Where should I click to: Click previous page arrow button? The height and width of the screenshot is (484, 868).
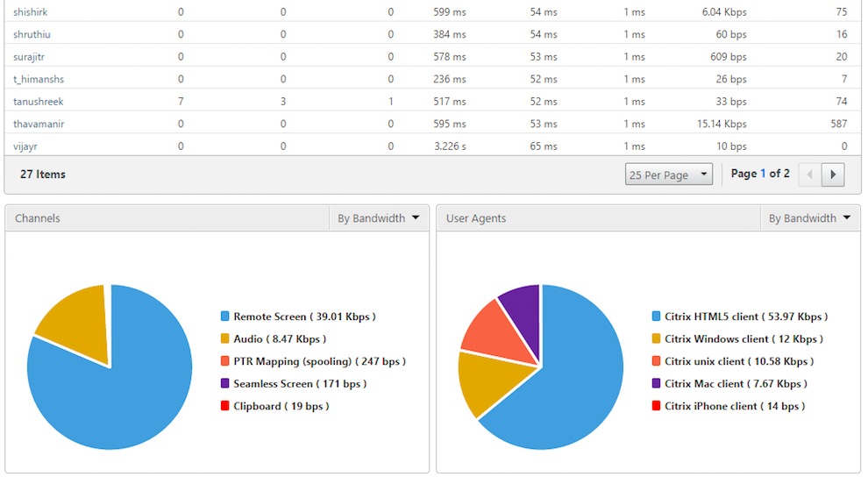(809, 174)
